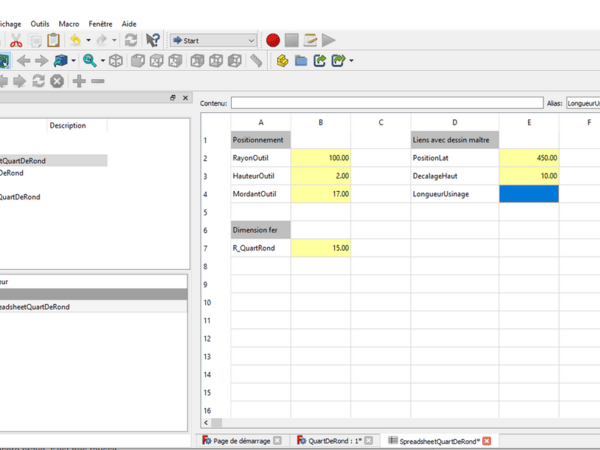Click the What's This help cursor icon

coord(152,40)
